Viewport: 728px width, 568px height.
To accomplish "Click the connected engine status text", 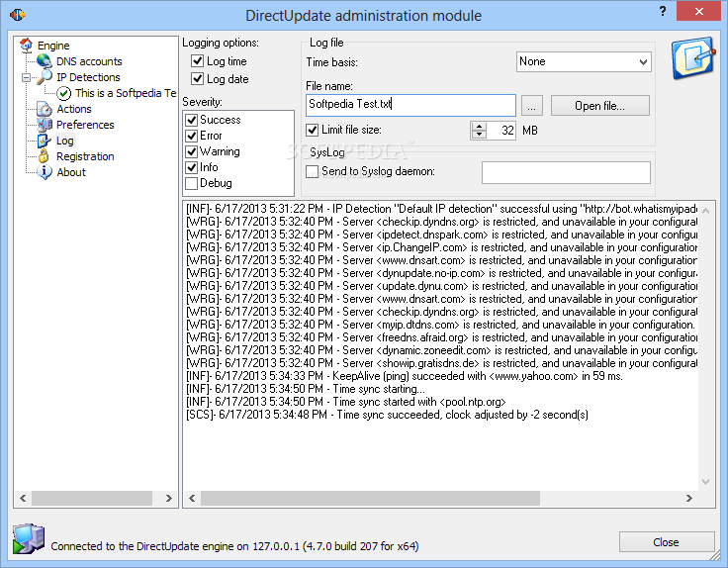I will click(x=234, y=546).
